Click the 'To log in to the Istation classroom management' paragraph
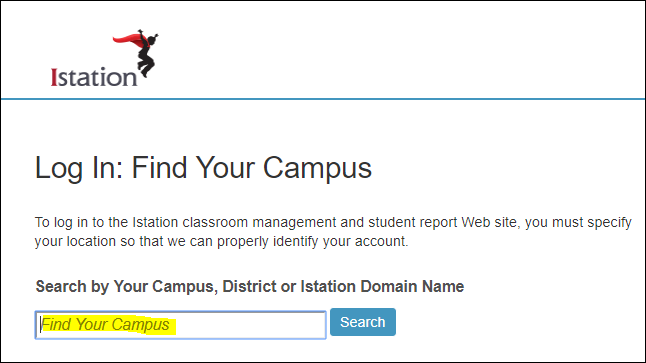The width and height of the screenshot is (646, 363). click(333, 232)
